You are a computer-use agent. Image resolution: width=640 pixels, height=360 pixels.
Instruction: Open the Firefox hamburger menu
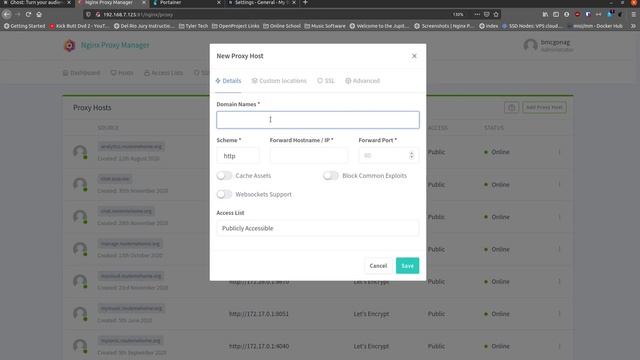(633, 14)
